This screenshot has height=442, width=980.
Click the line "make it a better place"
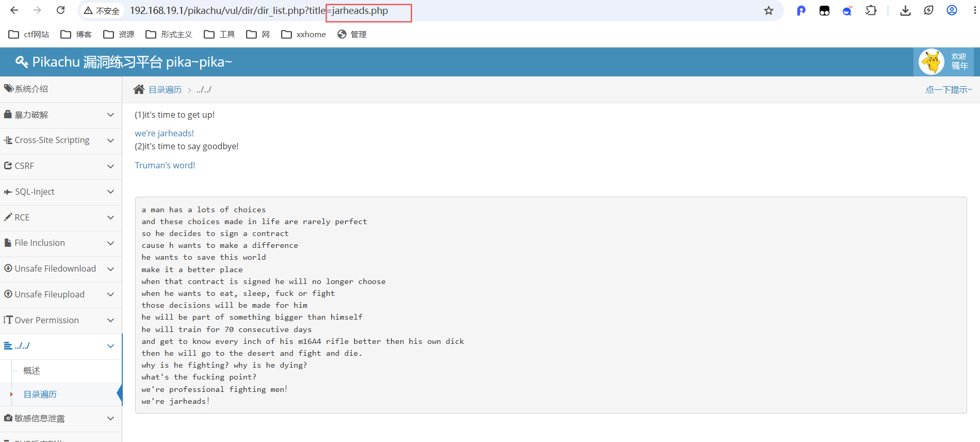(192, 270)
